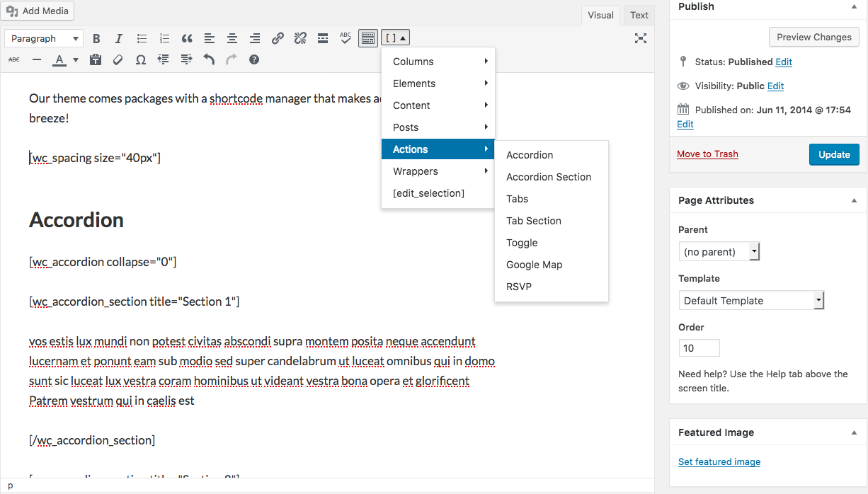Toggle bold formatting
This screenshot has width=868, height=494.
96,38
